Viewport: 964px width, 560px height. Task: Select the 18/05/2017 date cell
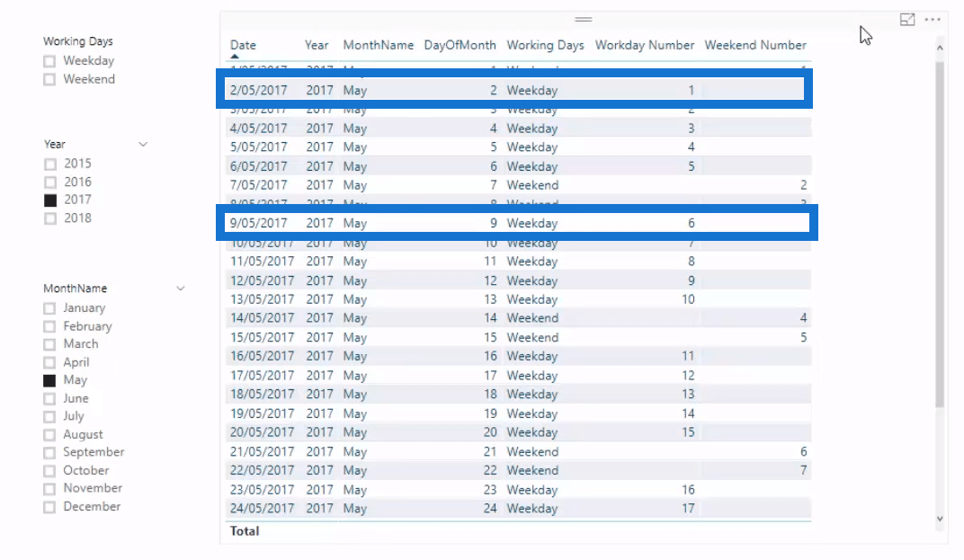click(x=262, y=394)
